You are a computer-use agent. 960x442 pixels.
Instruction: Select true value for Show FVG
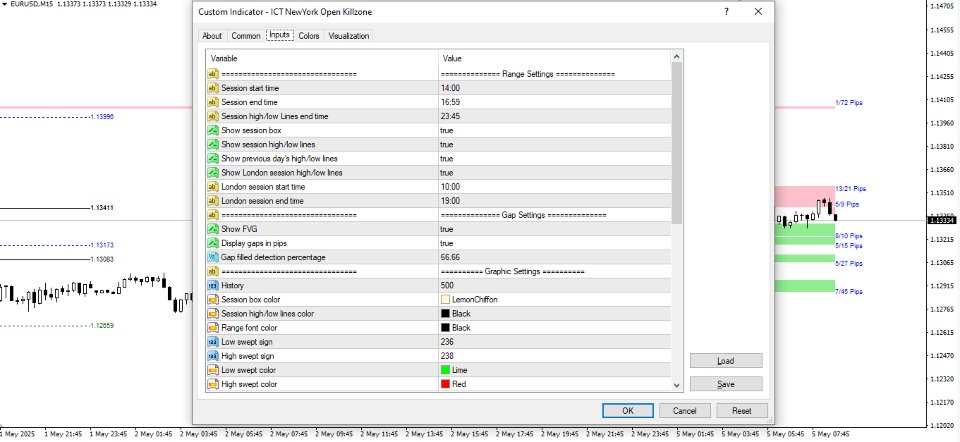pos(446,229)
